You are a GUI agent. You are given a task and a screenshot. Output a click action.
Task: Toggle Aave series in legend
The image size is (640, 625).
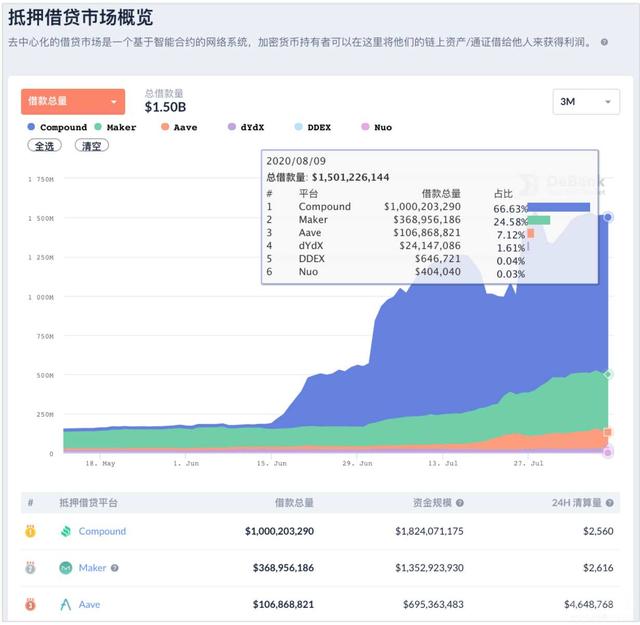tap(179, 127)
